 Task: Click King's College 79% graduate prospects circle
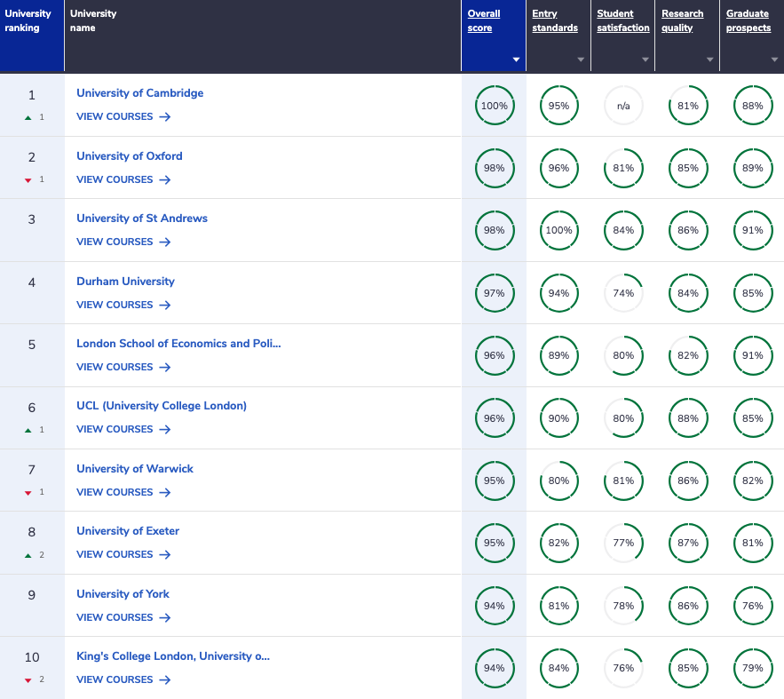[753, 668]
